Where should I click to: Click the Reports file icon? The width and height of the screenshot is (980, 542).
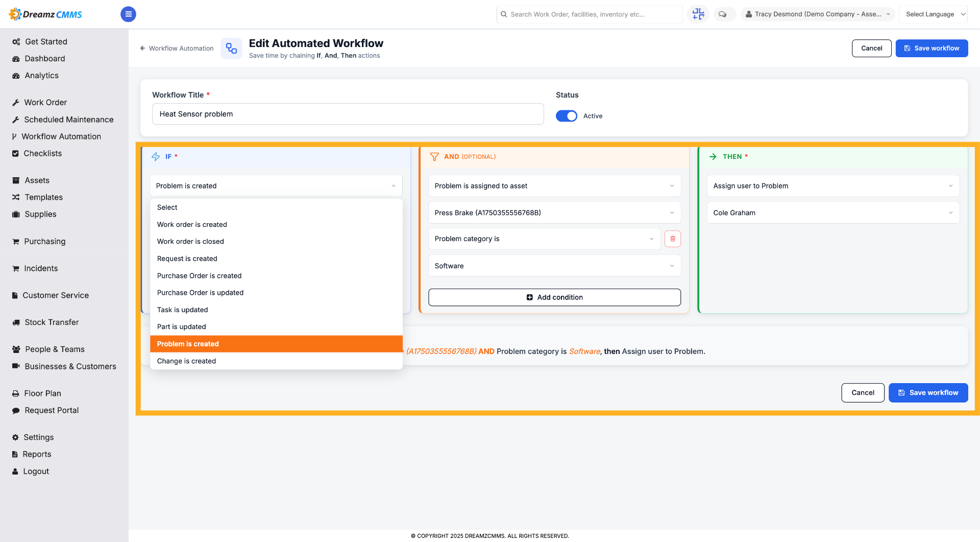[15, 454]
